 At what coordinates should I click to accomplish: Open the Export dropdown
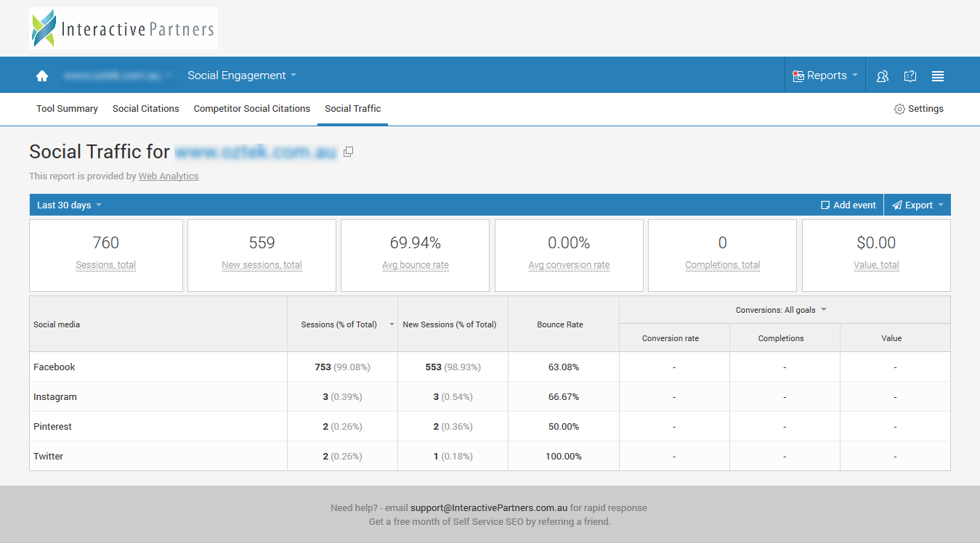point(918,205)
